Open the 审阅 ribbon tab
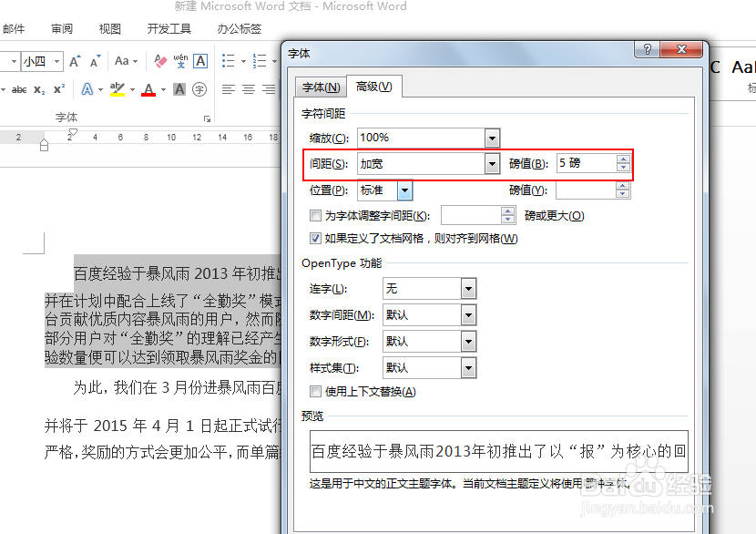756x534 pixels. point(62,29)
